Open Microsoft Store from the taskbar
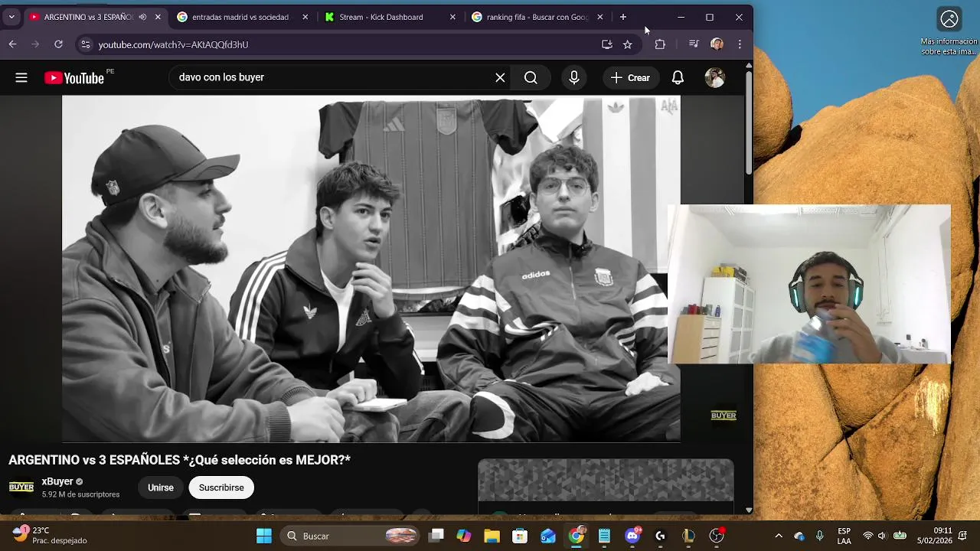This screenshot has width=980, height=551. tap(520, 536)
